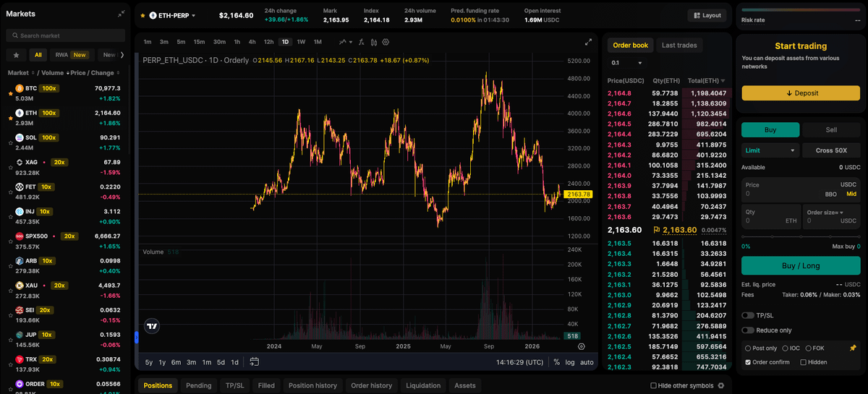Open Cross 50X leverage selector
This screenshot has height=394, width=868.
(832, 150)
